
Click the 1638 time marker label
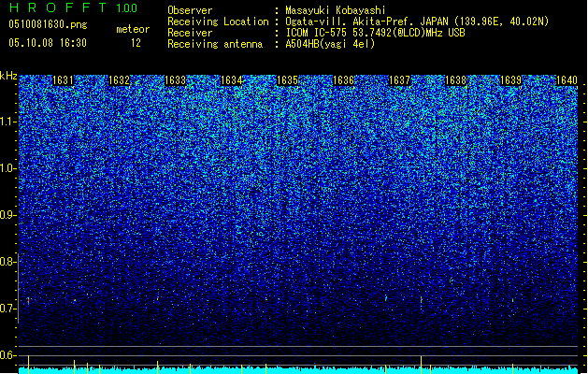455,80
